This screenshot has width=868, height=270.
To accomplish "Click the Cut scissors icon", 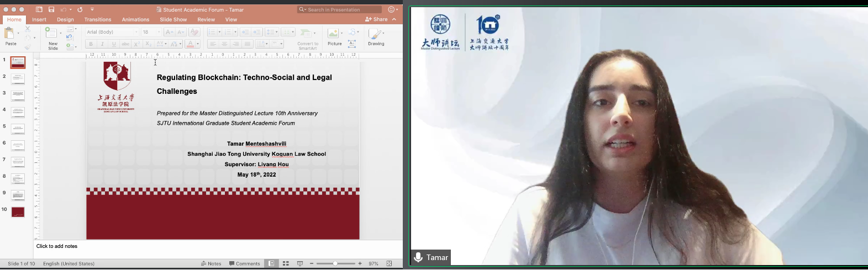I will pos(28,29).
